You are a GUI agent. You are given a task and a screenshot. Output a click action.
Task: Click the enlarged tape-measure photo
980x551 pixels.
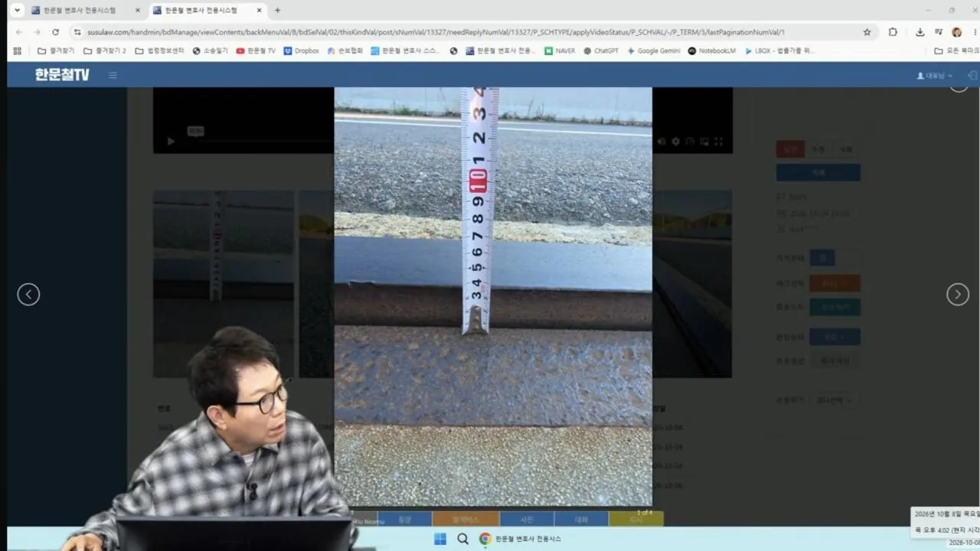click(493, 296)
